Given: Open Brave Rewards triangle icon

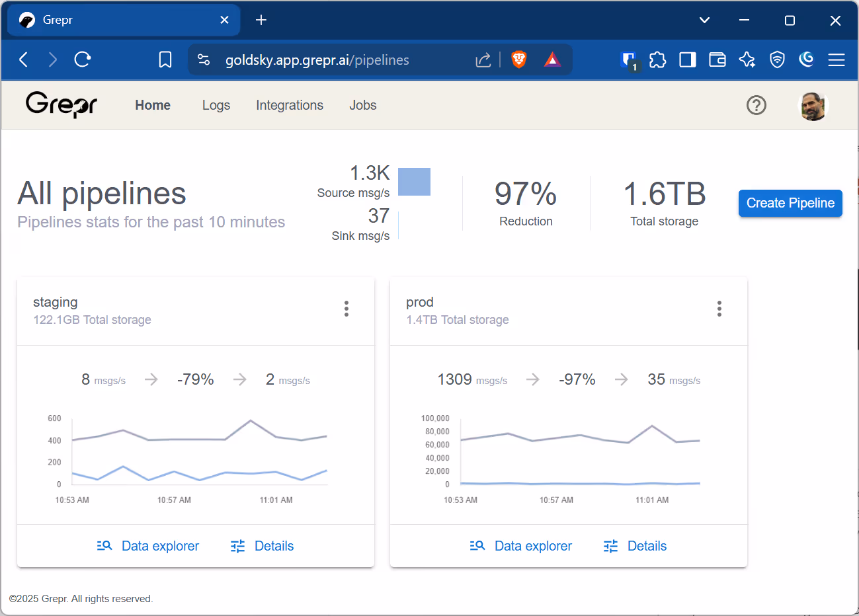Looking at the screenshot, I should coord(552,60).
